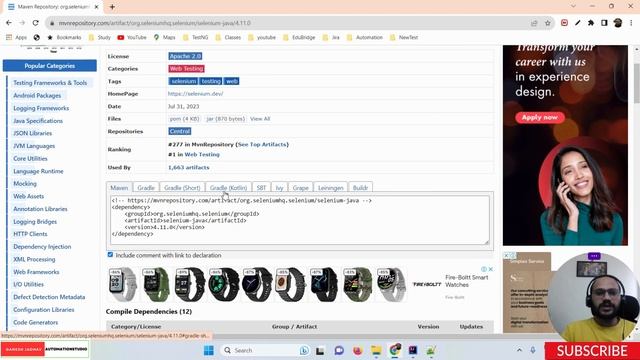Image resolution: width=640 pixels, height=360 pixels.
Task: Open the Windows Start menu
Action: pyautogui.click(x=209, y=350)
